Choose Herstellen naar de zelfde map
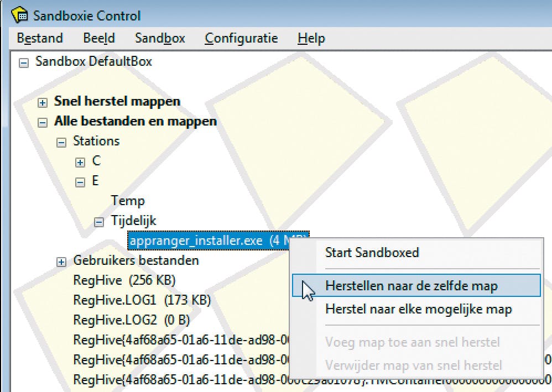The image size is (552, 392). coord(416,285)
